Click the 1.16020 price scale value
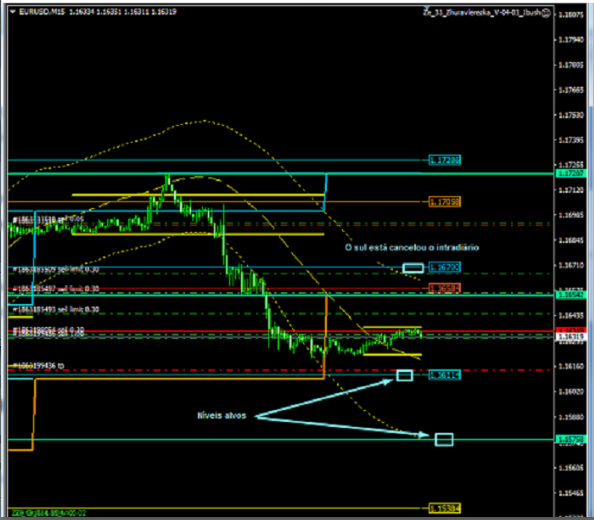The image size is (594, 520). click(x=571, y=391)
